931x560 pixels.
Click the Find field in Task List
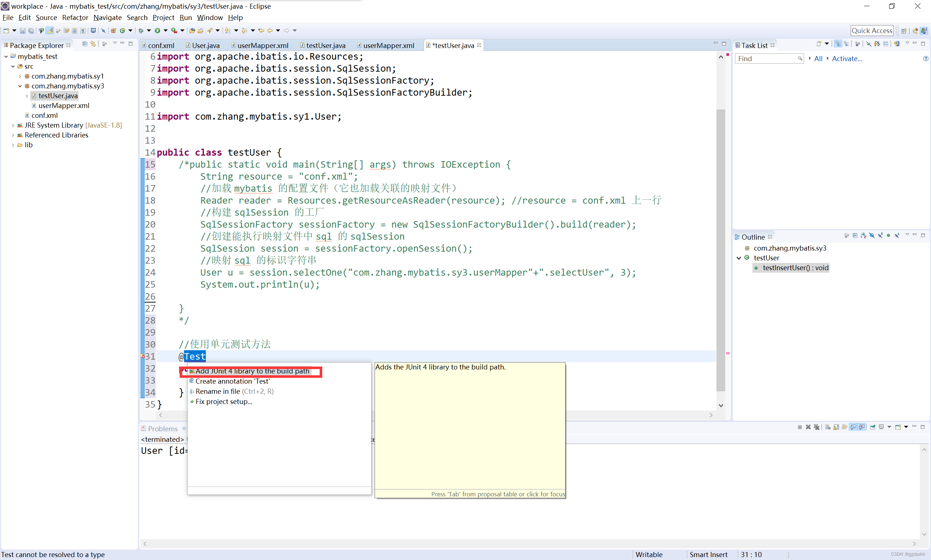pyautogui.click(x=769, y=59)
